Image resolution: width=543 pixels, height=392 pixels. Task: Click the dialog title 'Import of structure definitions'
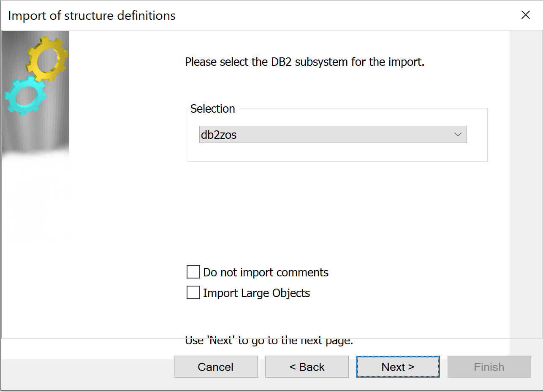coord(92,16)
